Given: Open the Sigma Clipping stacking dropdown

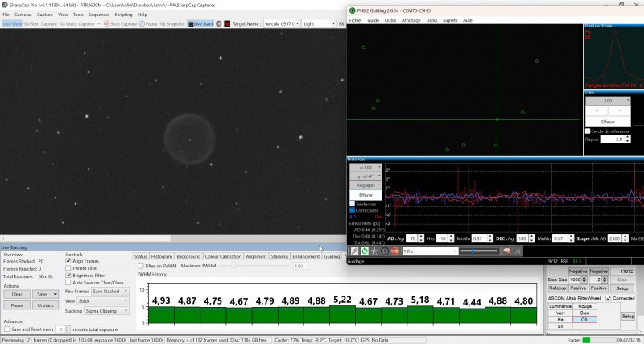Looking at the screenshot, I should coord(106,311).
